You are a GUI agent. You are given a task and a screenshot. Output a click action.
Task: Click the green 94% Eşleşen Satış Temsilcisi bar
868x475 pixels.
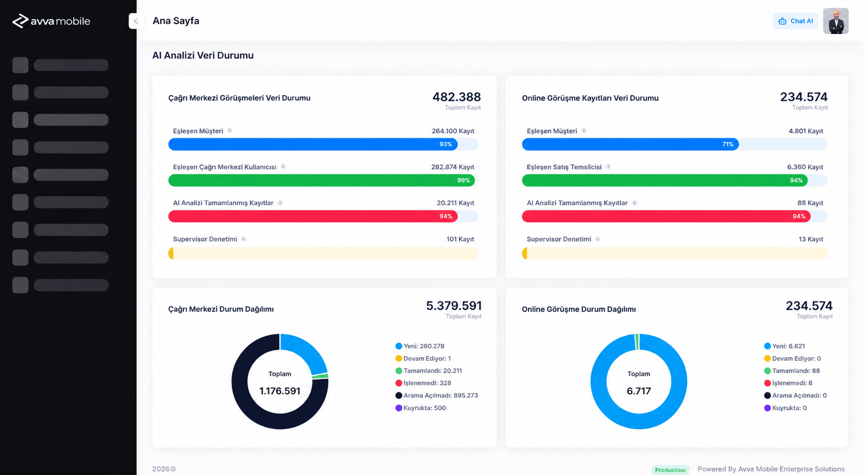[665, 180]
